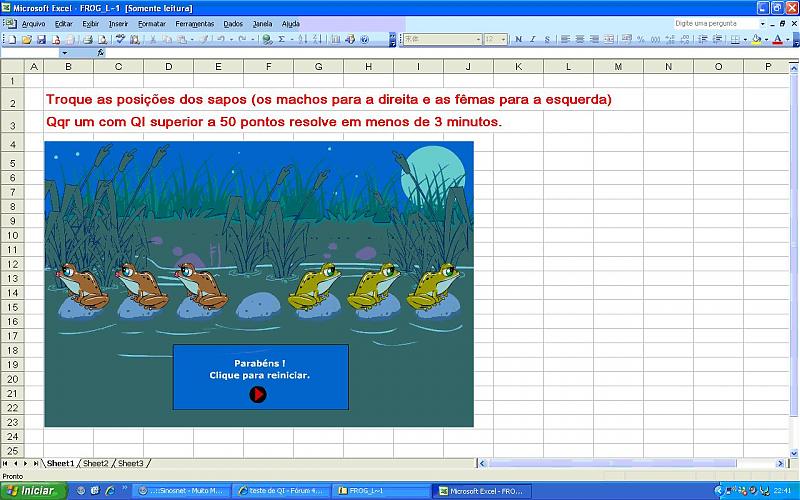Open the Exibir menu
This screenshot has width=800, height=500.
[90, 23]
